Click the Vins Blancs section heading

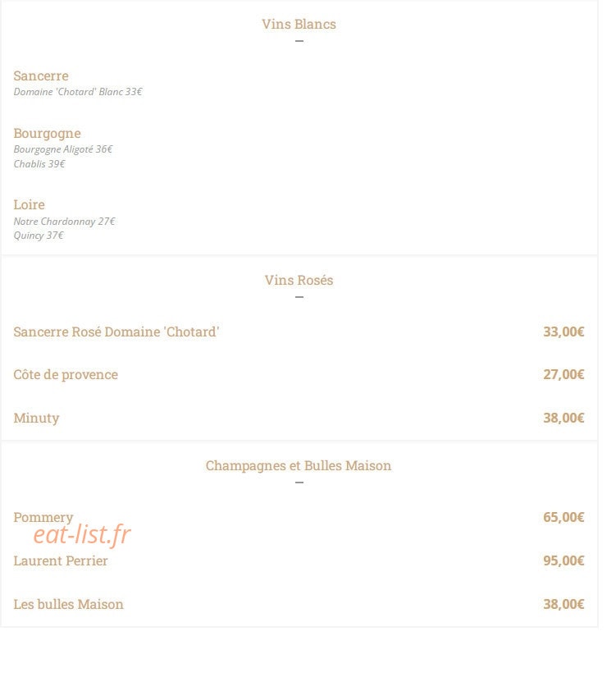click(x=299, y=24)
